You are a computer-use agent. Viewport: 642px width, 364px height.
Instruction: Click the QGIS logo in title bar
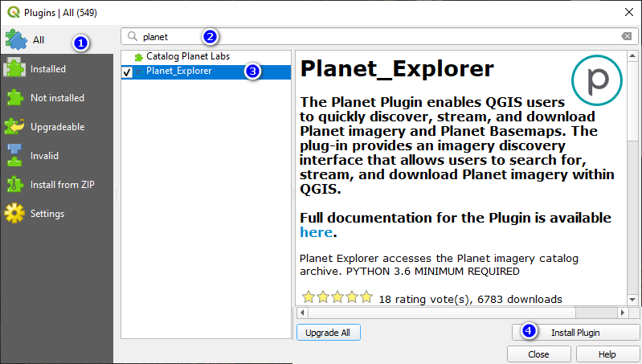click(14, 13)
